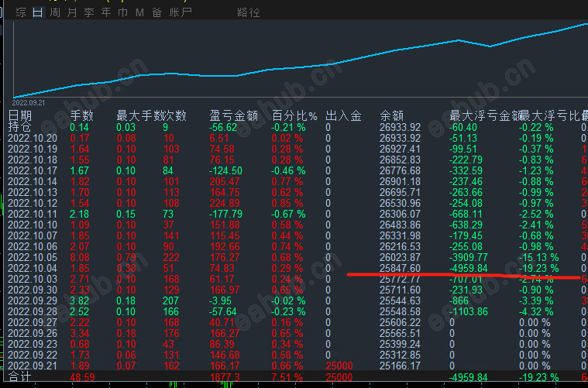Image resolution: width=588 pixels, height=388 pixels.
Task: Click the 7.51 % total percentage
Action: click(287, 377)
